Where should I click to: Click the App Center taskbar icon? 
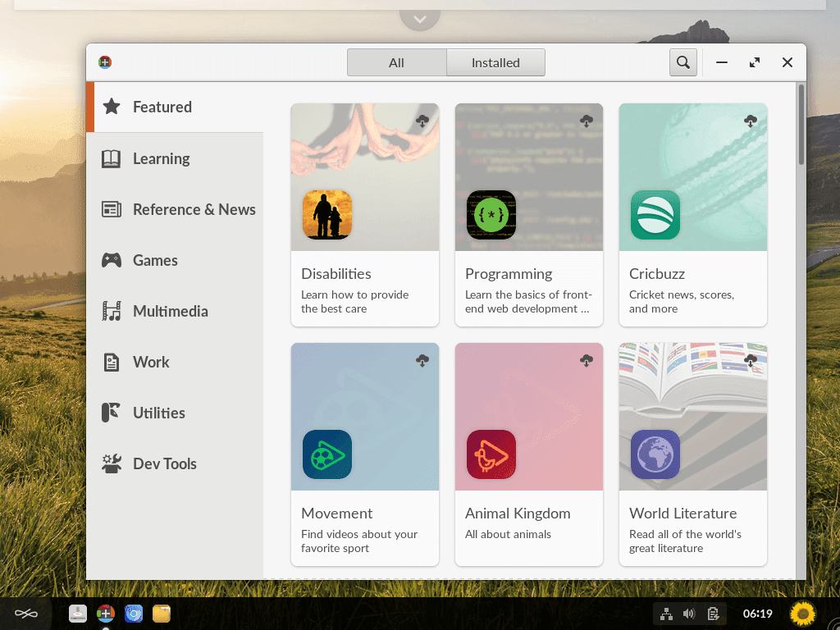click(x=106, y=614)
